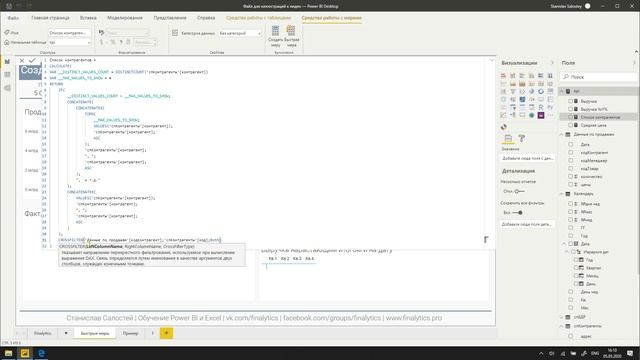Collapse the Данные по продажам table
Image resolution: width=640 pixels, height=360 pixels.
pos(562,134)
